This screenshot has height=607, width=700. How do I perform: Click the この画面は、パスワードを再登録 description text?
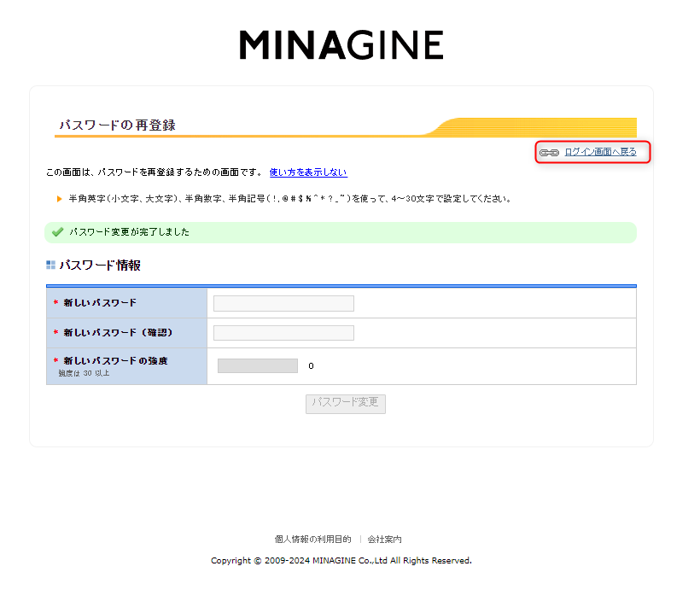click(155, 172)
